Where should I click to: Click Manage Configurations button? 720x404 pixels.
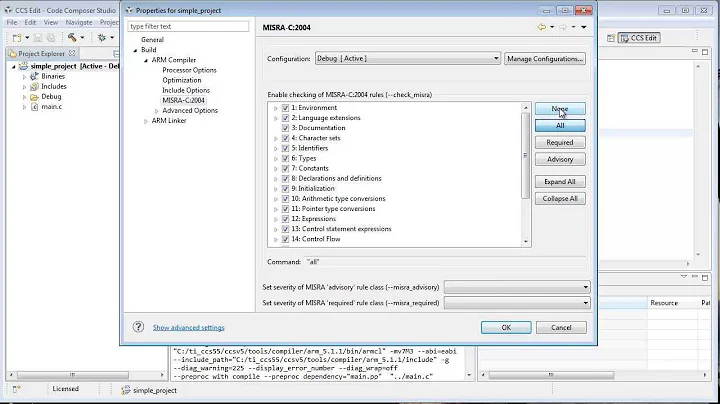[x=545, y=59]
